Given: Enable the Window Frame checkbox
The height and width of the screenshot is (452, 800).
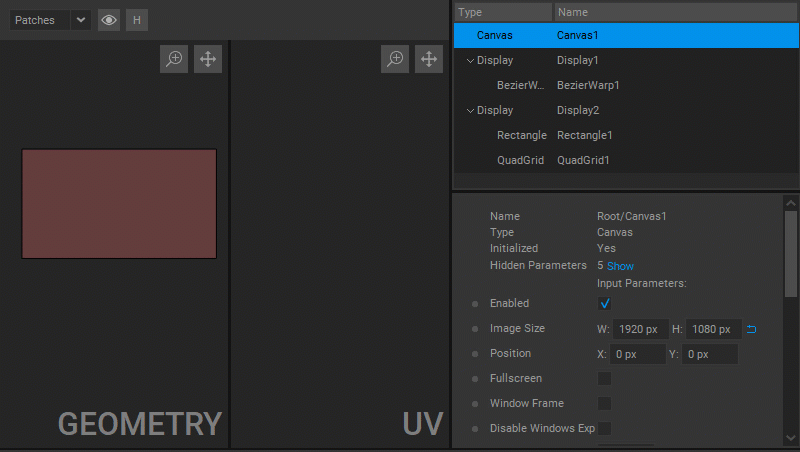Looking at the screenshot, I should coord(605,404).
